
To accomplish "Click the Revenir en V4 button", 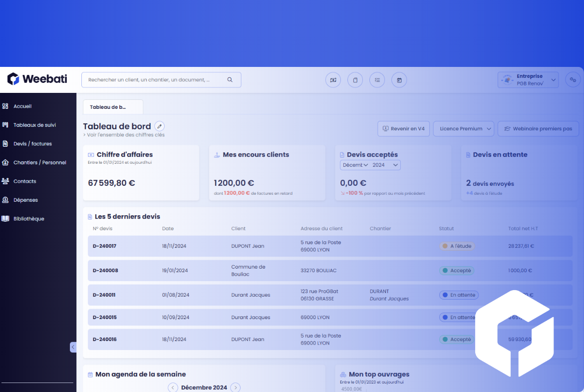I will (x=404, y=129).
